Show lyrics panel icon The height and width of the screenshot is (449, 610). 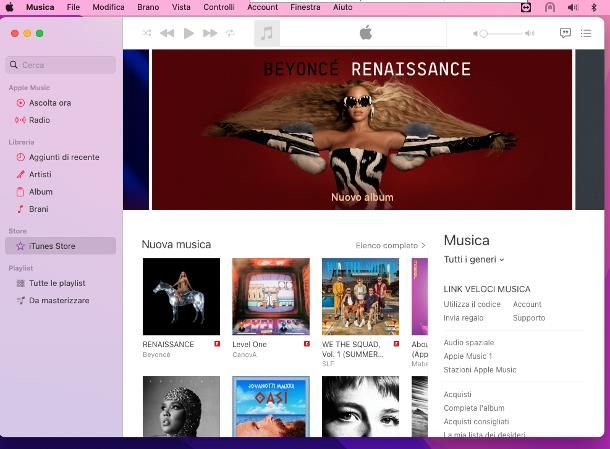565,33
